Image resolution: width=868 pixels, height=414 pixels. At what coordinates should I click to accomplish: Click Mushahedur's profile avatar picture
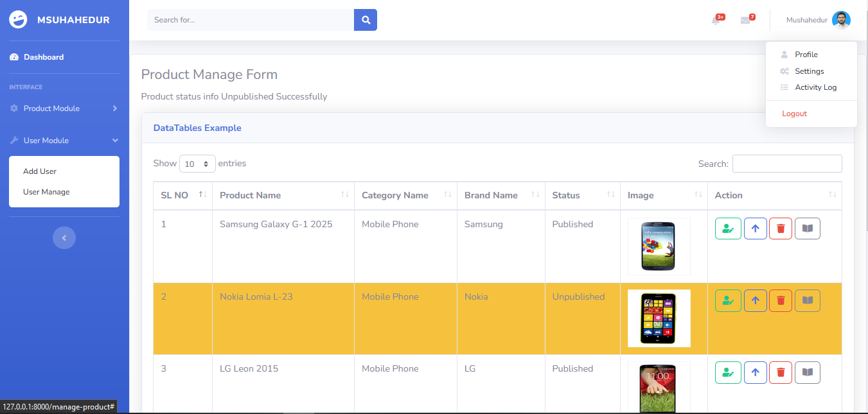(842, 20)
